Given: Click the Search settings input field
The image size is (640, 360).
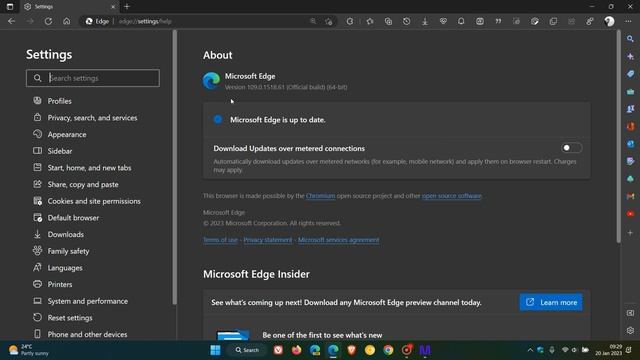Looking at the screenshot, I should coord(93,78).
